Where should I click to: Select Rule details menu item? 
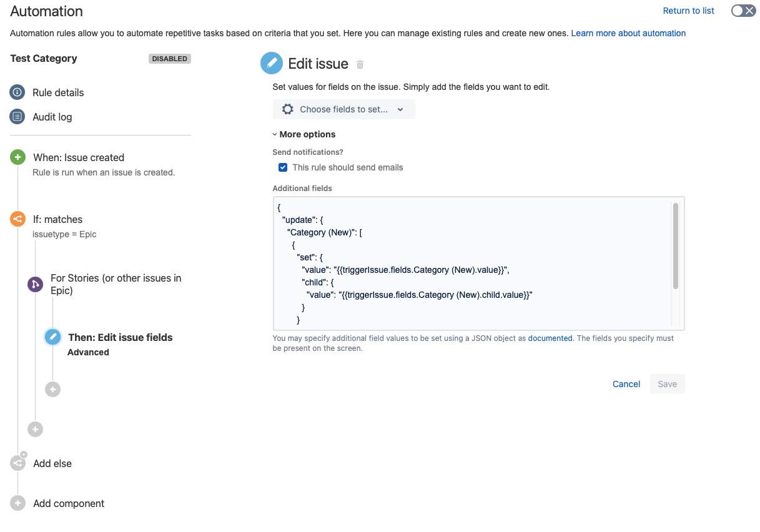(x=58, y=92)
